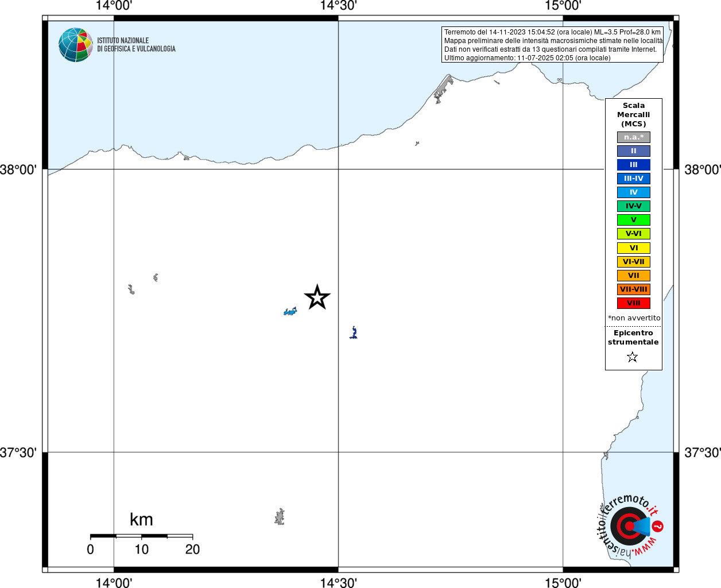Click the 'Mappa preliminare' info line
Image resolution: width=721 pixels, height=588 pixels.
(553, 41)
